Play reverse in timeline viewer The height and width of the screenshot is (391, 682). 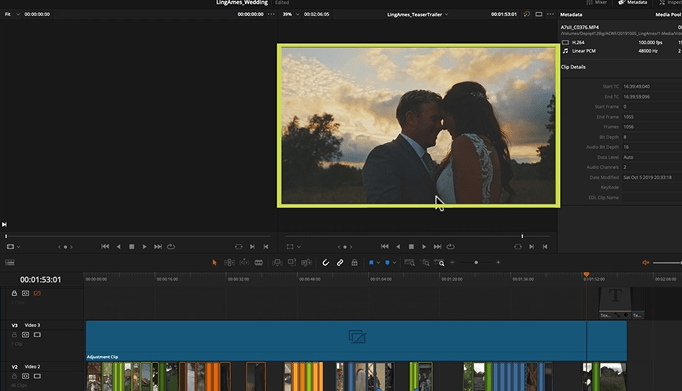(x=398, y=247)
